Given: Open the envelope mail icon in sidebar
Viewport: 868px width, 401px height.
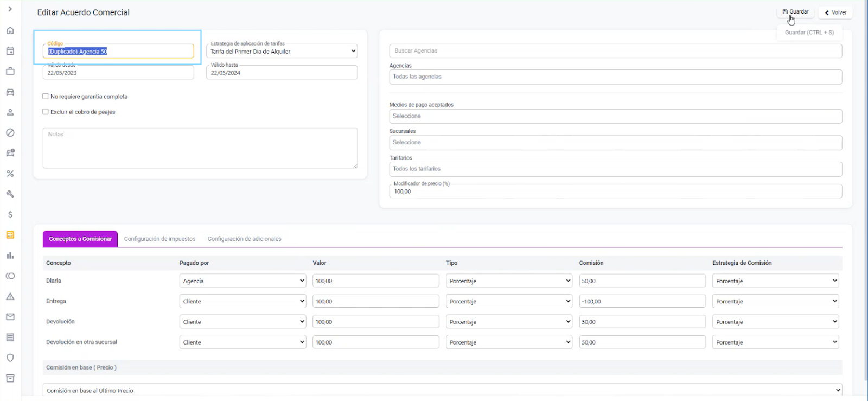Looking at the screenshot, I should click(10, 317).
